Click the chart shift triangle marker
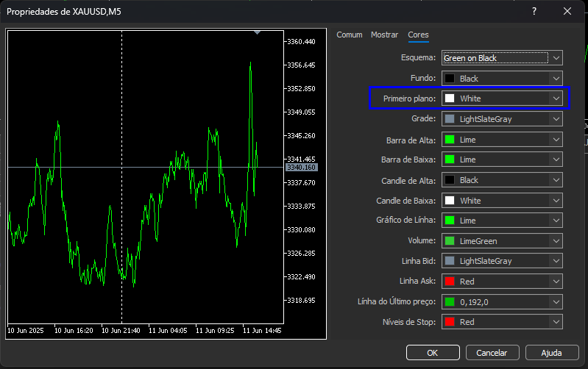588x369 pixels. tap(257, 32)
